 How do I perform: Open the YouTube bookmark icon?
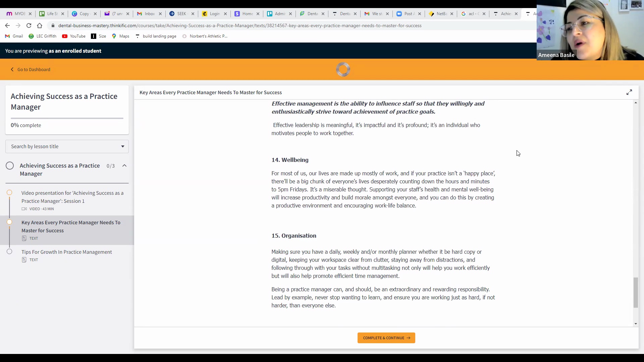click(65, 36)
